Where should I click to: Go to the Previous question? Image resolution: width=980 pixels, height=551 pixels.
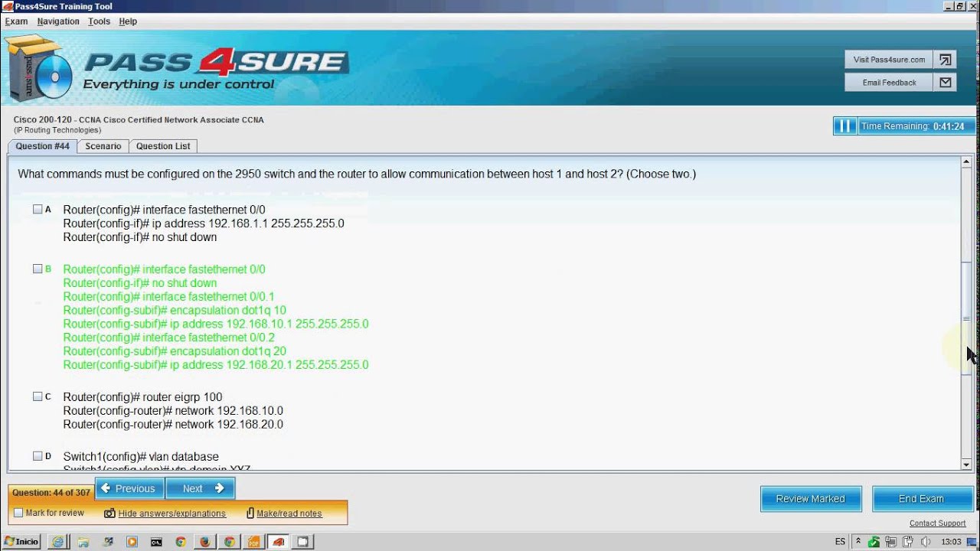click(x=129, y=488)
